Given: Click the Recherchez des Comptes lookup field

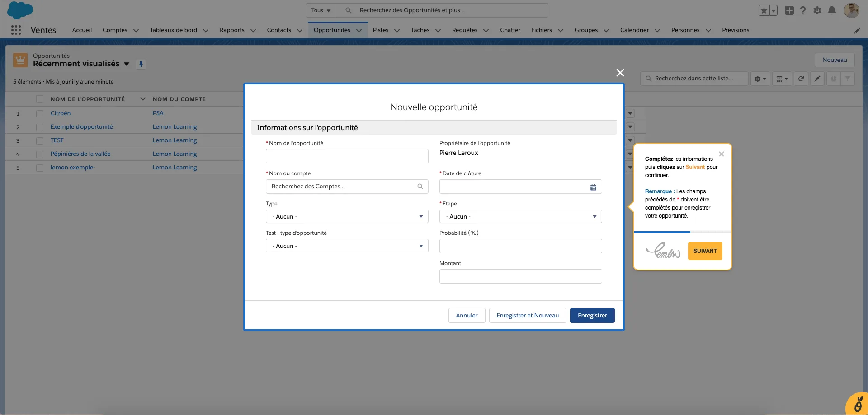Looking at the screenshot, I should click(x=347, y=187).
